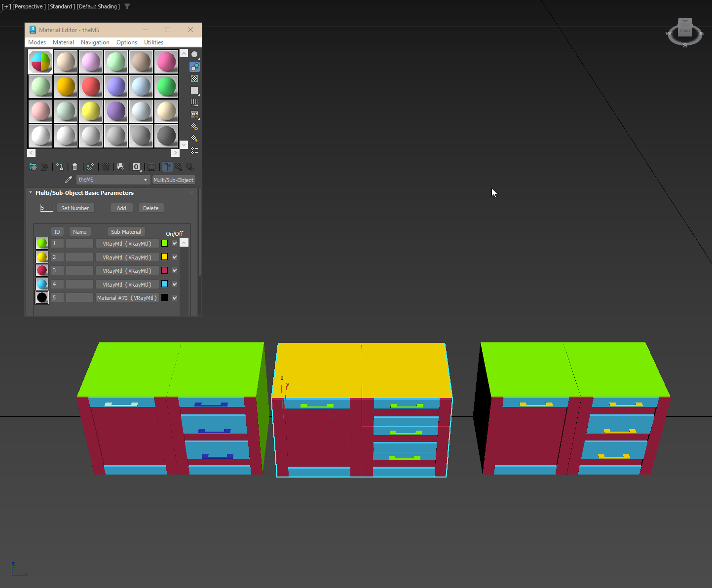Open the Navigation menu
This screenshot has width=712, height=588.
click(x=95, y=42)
